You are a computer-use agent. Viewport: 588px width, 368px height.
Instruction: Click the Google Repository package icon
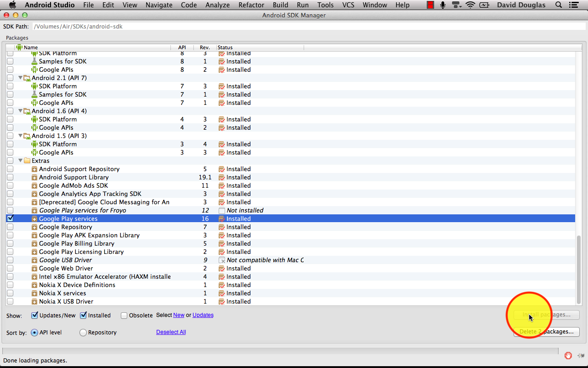tap(34, 227)
